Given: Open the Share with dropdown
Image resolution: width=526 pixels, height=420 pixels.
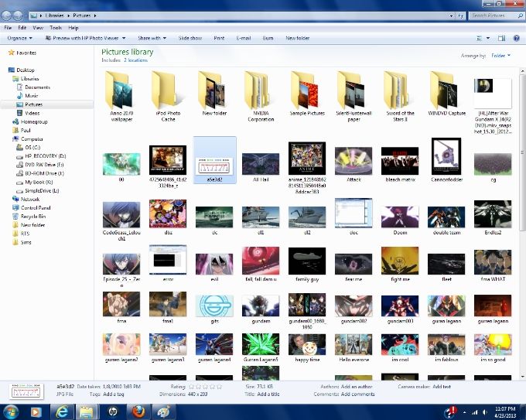Looking at the screenshot, I should [x=152, y=38].
